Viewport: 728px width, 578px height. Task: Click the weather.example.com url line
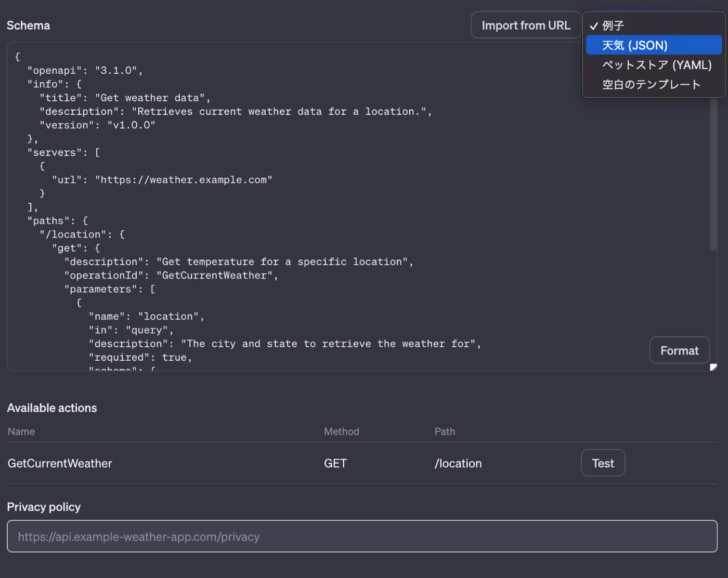[162, 180]
